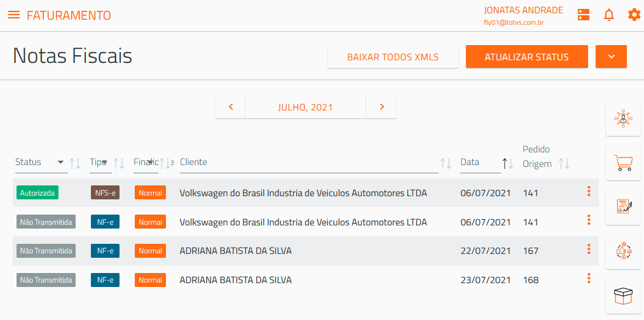
Task: Select ADRIANA BATISTA DA SILVA on 23/07/2021
Action: 236,280
